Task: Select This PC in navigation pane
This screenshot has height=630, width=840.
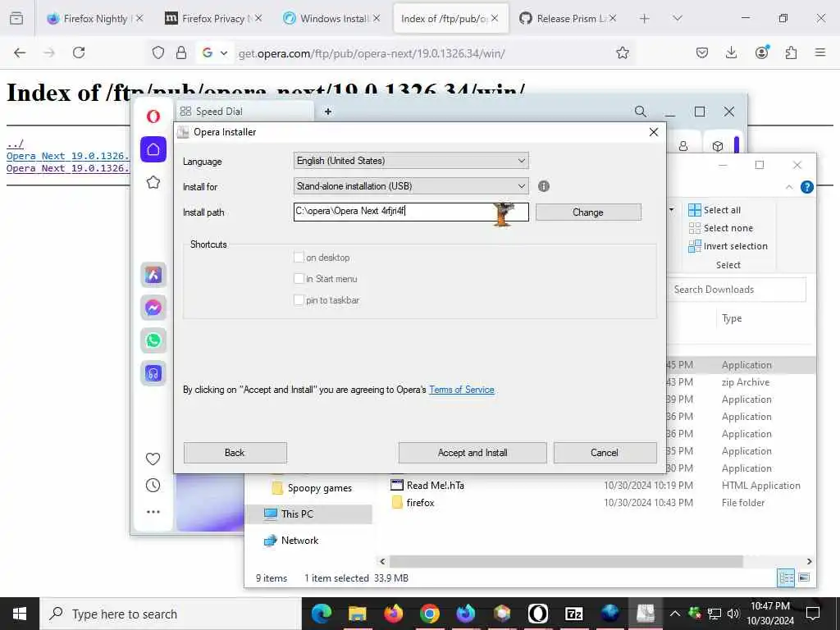Action: (x=309, y=514)
